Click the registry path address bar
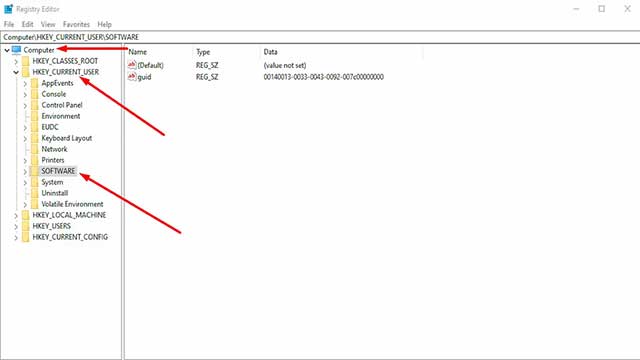This screenshot has height=360, width=640. coord(320,37)
